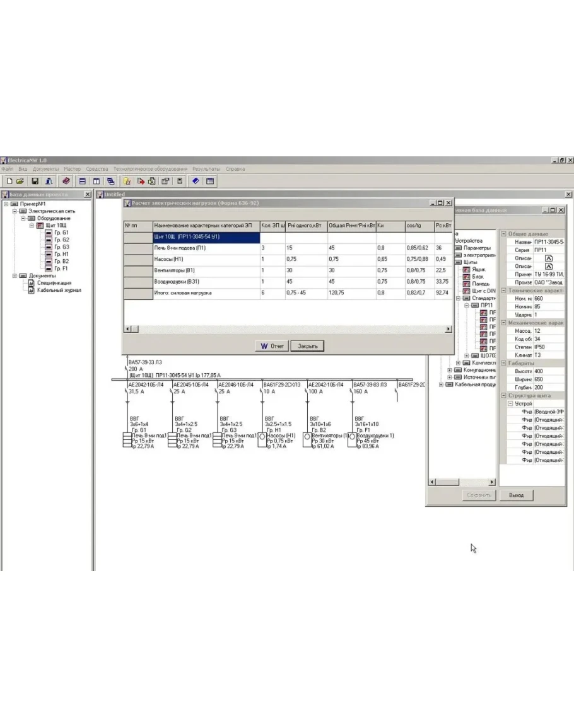Save project using the floppy disk icon
The width and height of the screenshot is (574, 728).
[x=35, y=181]
